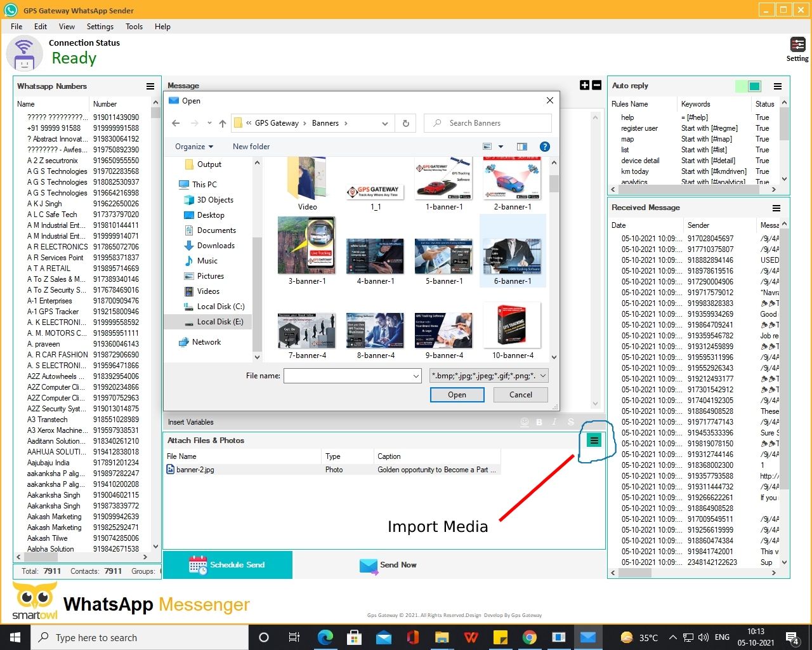Select the 6-banner-1 image thumbnail
The width and height of the screenshot is (812, 650).
click(x=513, y=252)
